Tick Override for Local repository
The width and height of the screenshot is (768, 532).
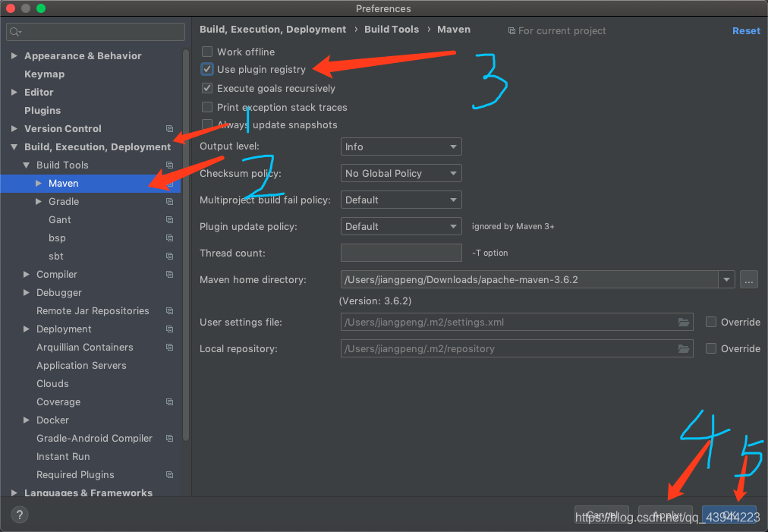(x=710, y=348)
